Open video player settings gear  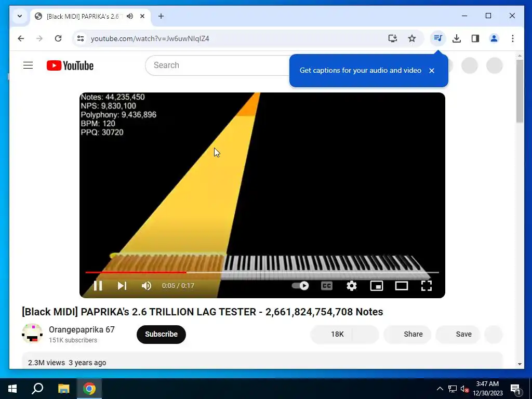coord(352,286)
